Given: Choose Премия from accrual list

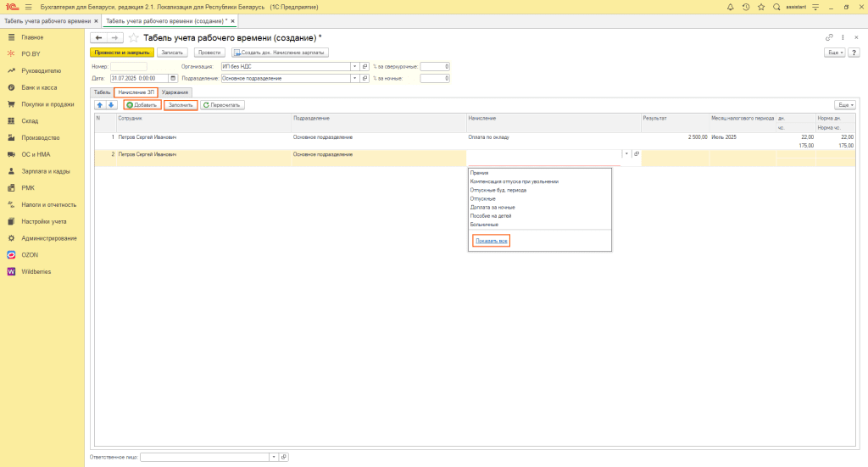Looking at the screenshot, I should point(480,173).
